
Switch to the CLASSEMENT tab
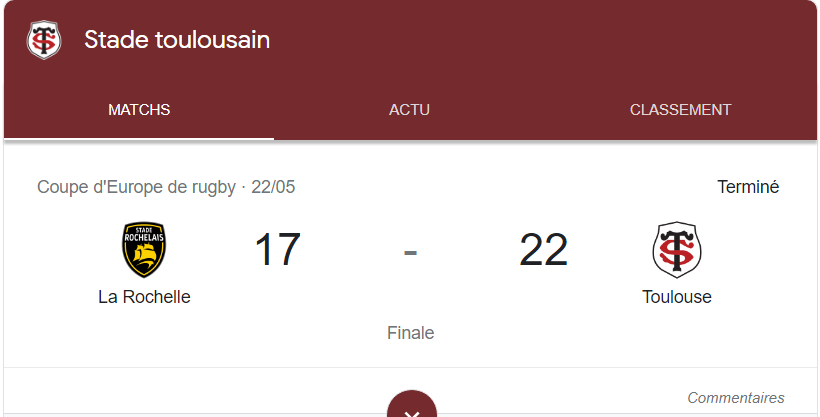(x=680, y=109)
